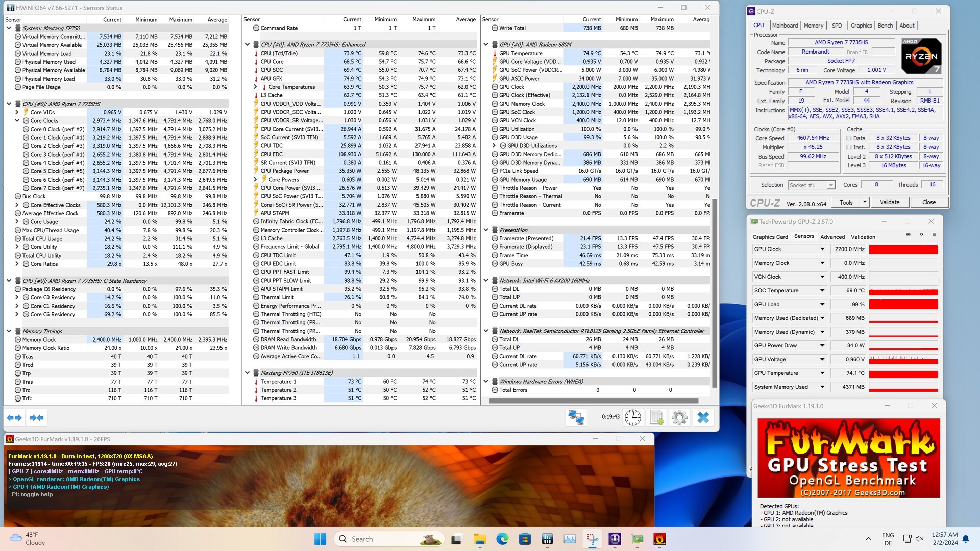The height and width of the screenshot is (551, 980).
Task: Click GPU-Z screenshot camera icon
Action: click(908, 235)
